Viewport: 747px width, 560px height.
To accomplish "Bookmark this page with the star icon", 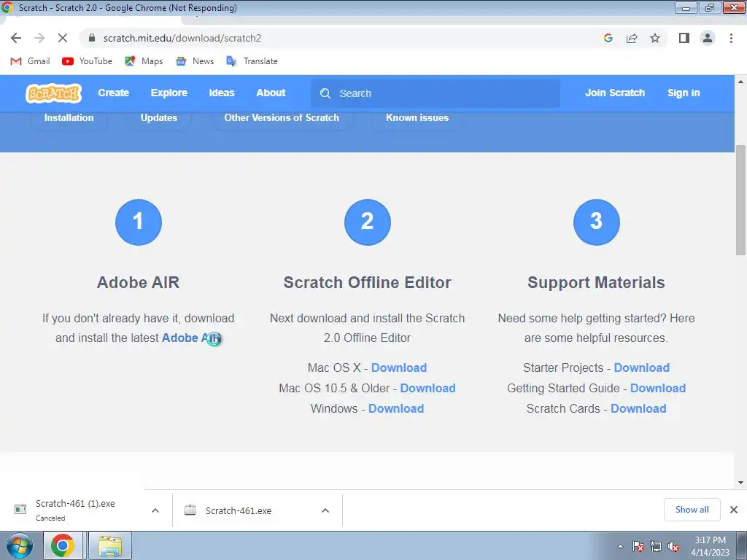I will click(x=655, y=38).
